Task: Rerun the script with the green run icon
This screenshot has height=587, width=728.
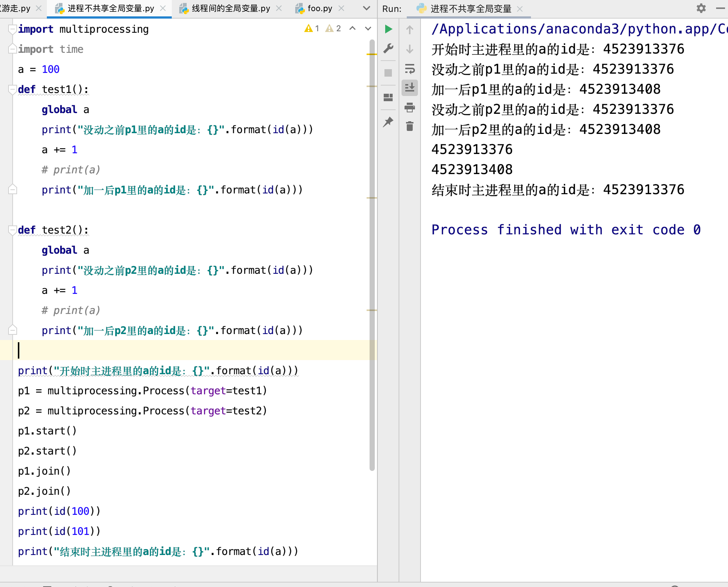Action: [x=388, y=29]
